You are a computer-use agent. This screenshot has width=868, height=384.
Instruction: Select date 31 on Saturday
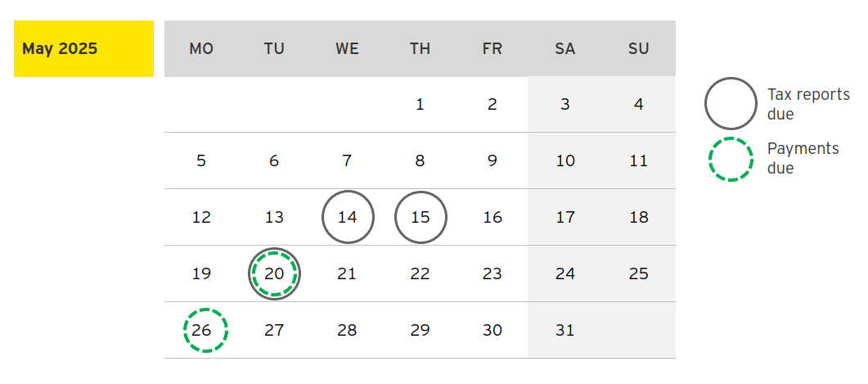tap(565, 331)
